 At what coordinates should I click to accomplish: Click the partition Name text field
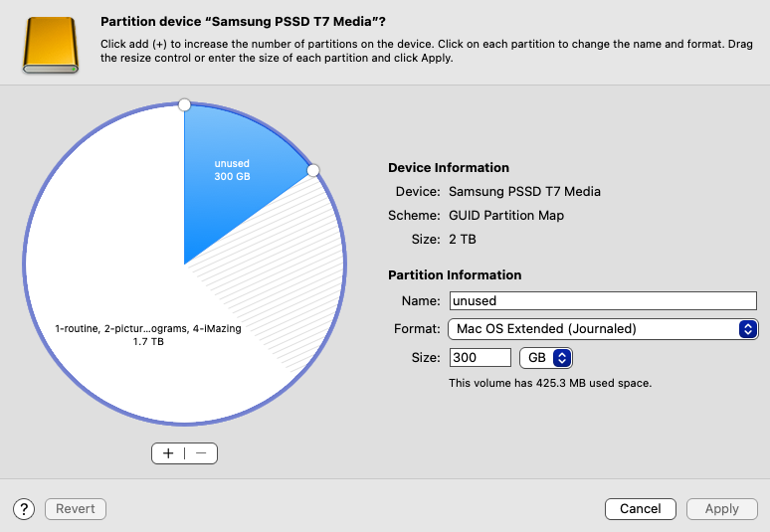pyautogui.click(x=603, y=301)
